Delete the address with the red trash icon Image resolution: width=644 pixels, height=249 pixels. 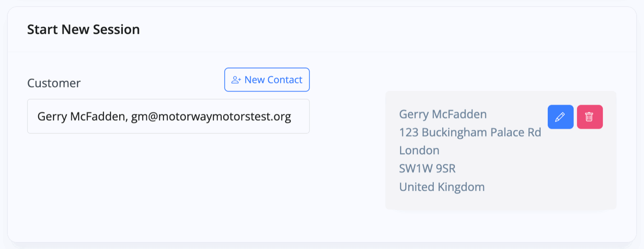pos(590,117)
